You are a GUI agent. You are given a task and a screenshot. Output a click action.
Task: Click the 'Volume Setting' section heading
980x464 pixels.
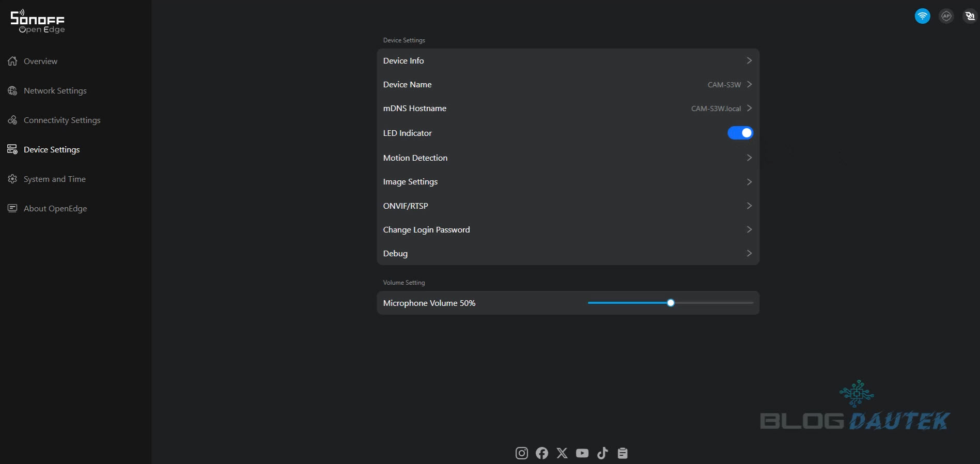tap(404, 283)
